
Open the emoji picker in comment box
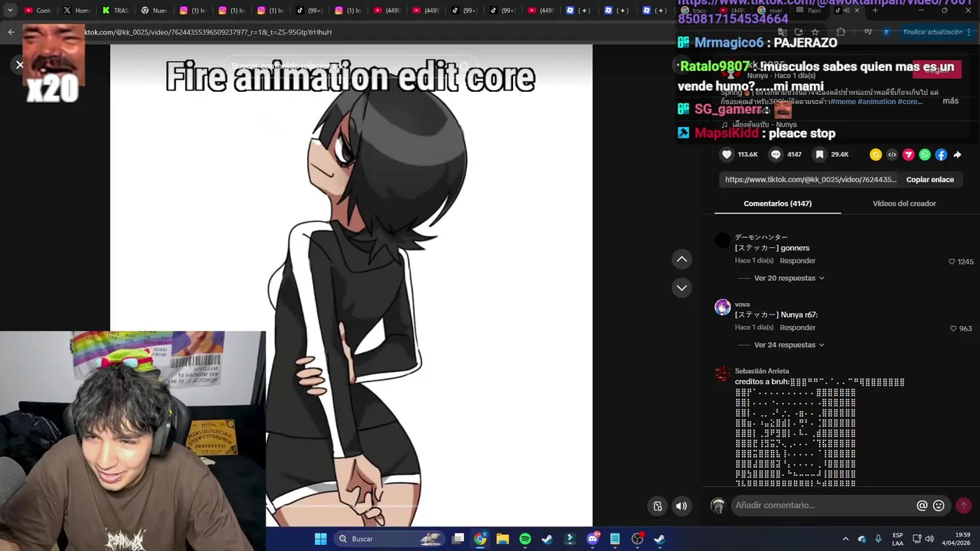939,505
